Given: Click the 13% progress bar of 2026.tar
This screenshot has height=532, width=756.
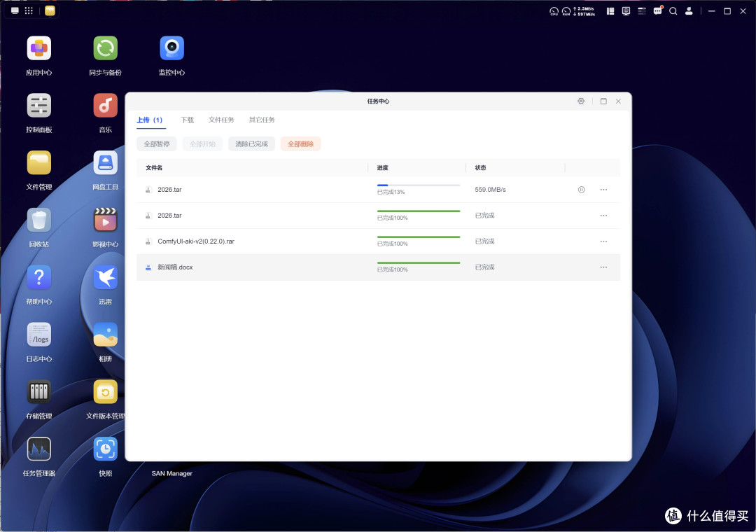Looking at the screenshot, I should [419, 185].
